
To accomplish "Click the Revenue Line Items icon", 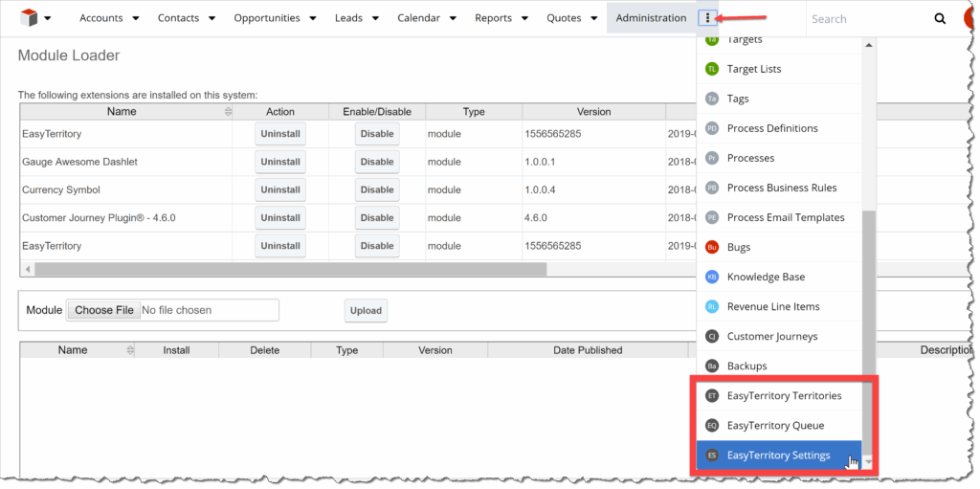I will click(x=712, y=306).
